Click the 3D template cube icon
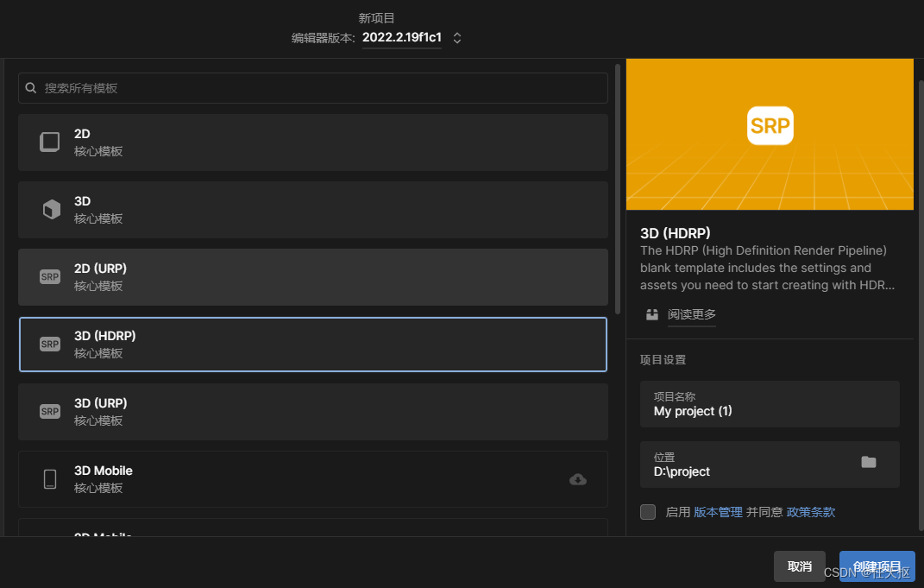This screenshot has width=924, height=588. coord(51,209)
